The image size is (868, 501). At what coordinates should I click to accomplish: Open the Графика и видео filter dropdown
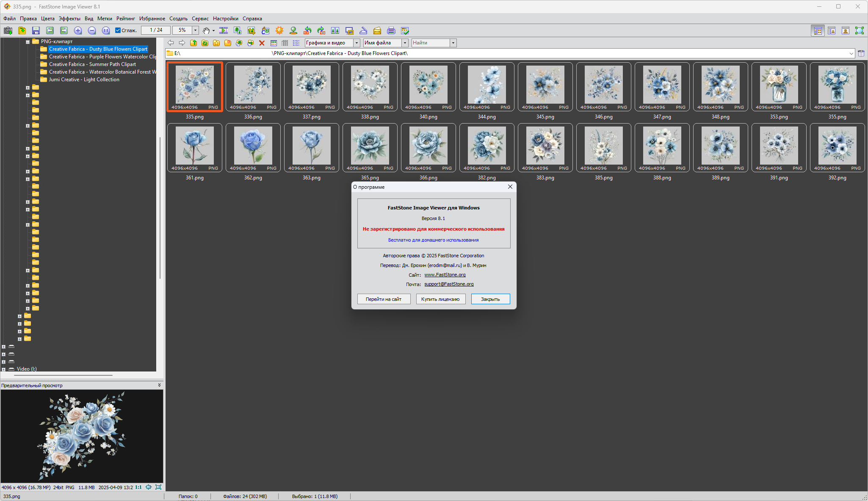click(x=357, y=43)
